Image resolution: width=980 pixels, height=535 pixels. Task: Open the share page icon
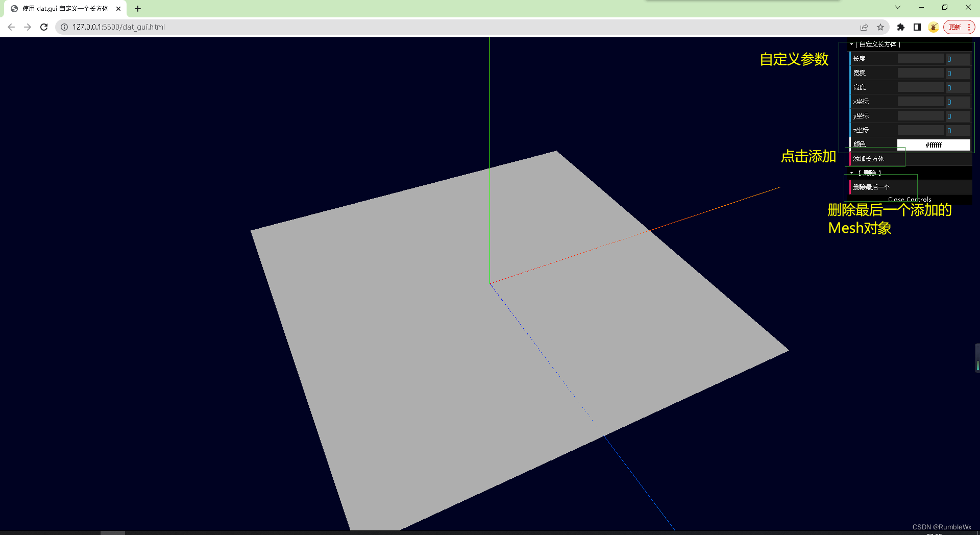coord(864,27)
